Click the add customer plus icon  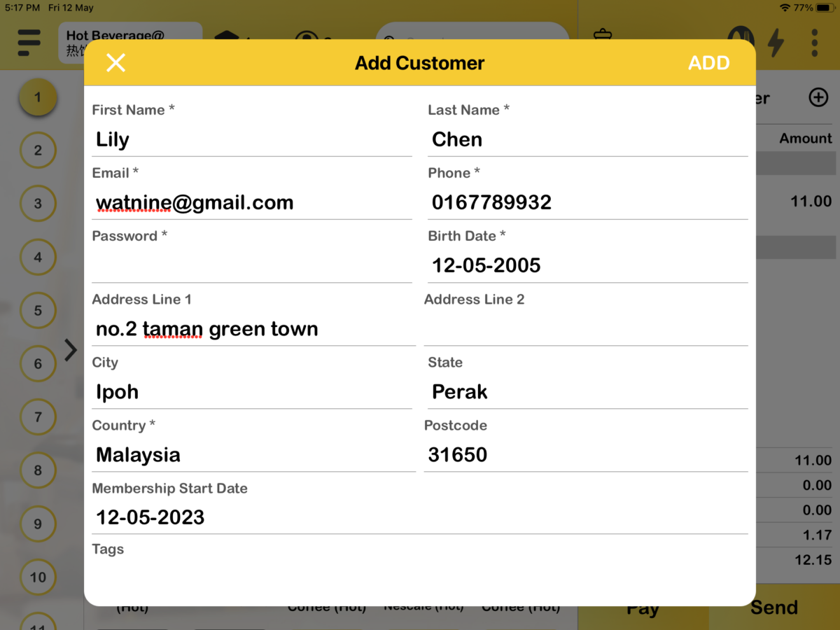point(818,97)
